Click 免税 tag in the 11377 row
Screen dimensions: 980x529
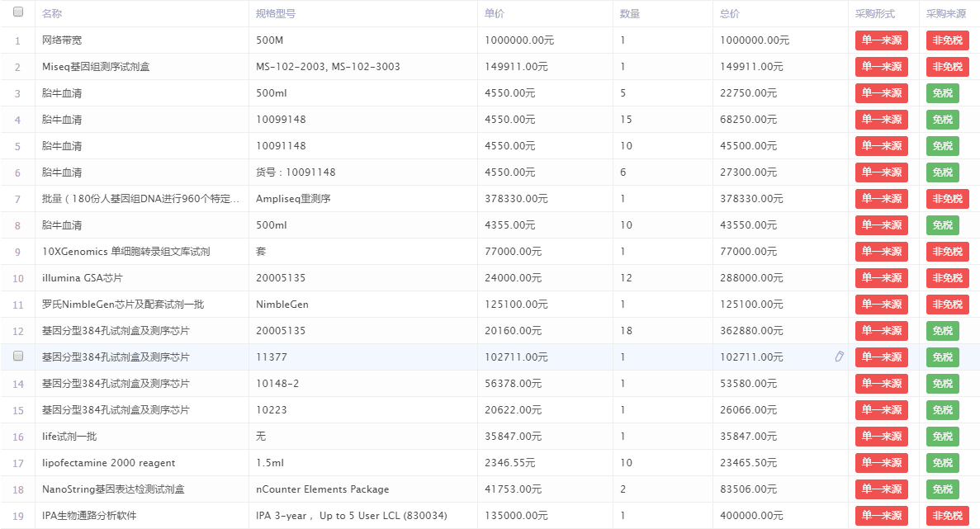(943, 357)
